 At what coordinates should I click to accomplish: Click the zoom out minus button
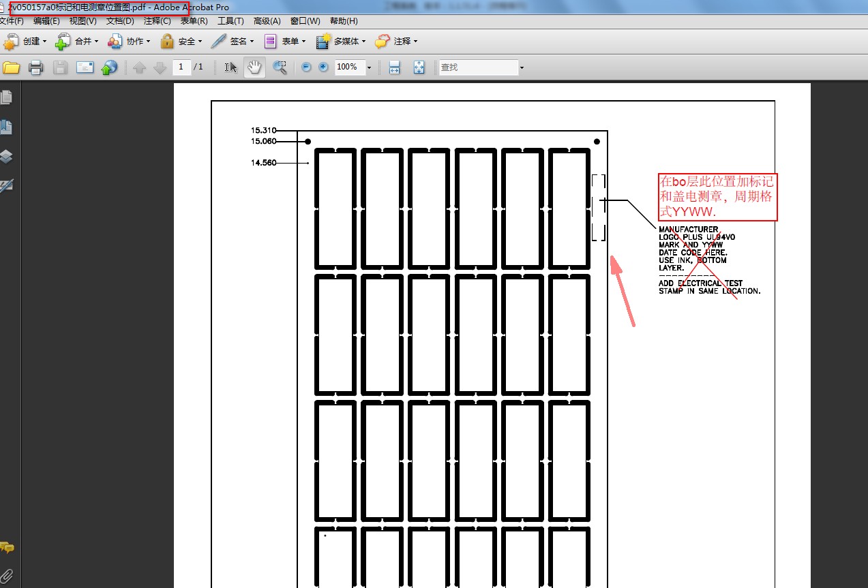click(x=306, y=67)
